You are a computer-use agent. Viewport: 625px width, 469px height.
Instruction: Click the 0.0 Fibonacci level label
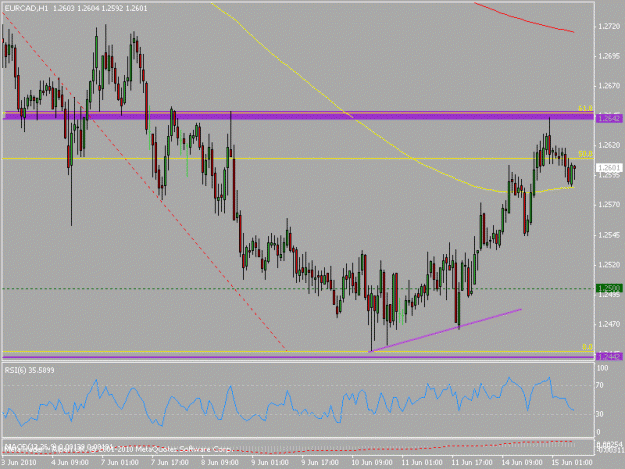point(588,347)
